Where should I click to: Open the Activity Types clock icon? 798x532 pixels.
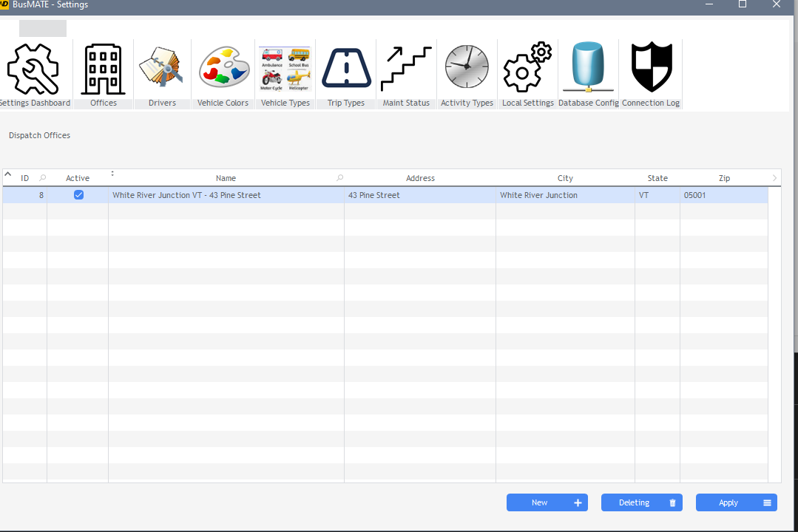point(467,68)
